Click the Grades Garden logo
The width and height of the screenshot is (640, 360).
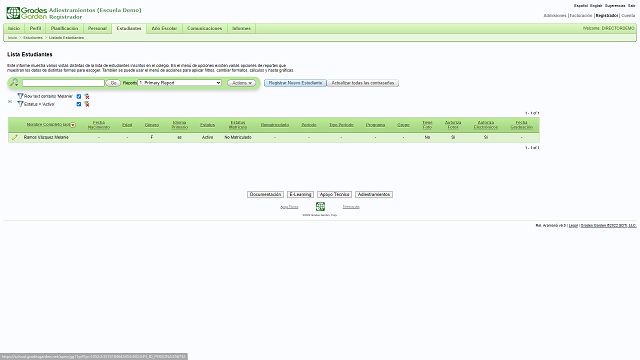pos(27,13)
